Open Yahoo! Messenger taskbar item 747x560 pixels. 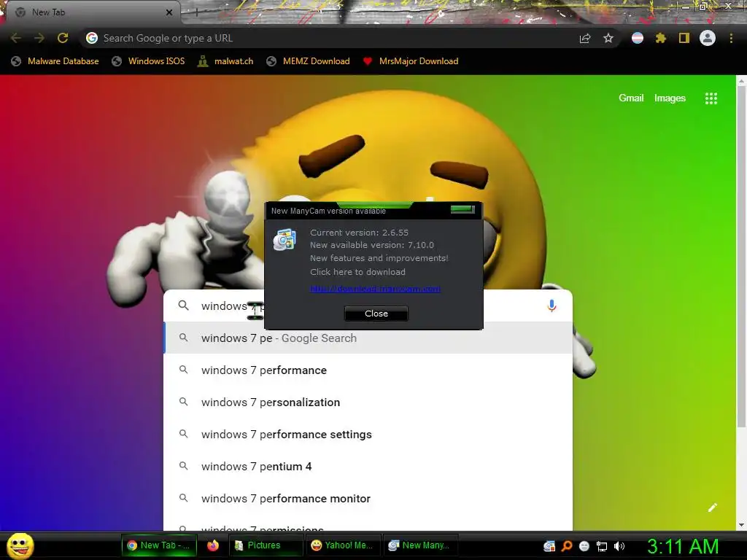click(343, 545)
